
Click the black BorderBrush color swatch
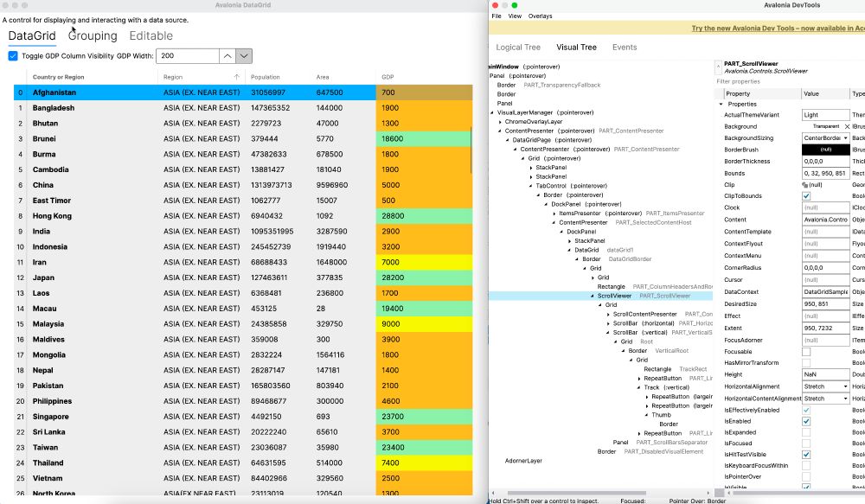pyautogui.click(x=826, y=150)
